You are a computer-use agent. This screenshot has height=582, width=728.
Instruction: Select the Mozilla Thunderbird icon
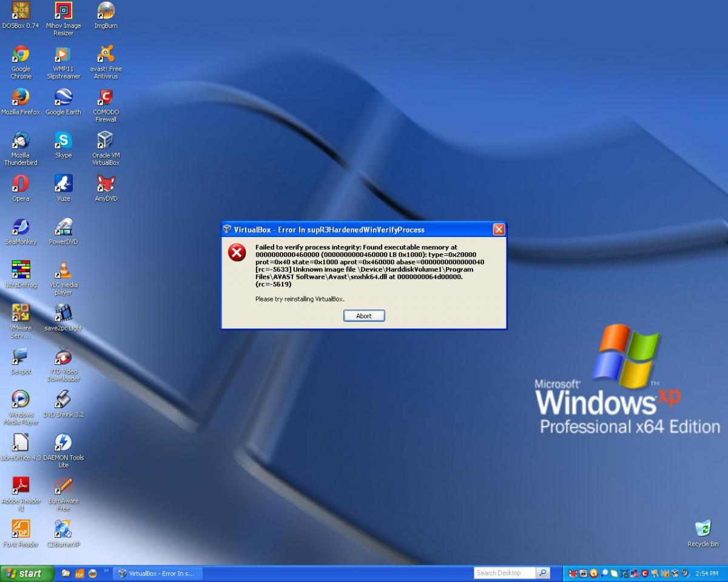click(x=21, y=149)
